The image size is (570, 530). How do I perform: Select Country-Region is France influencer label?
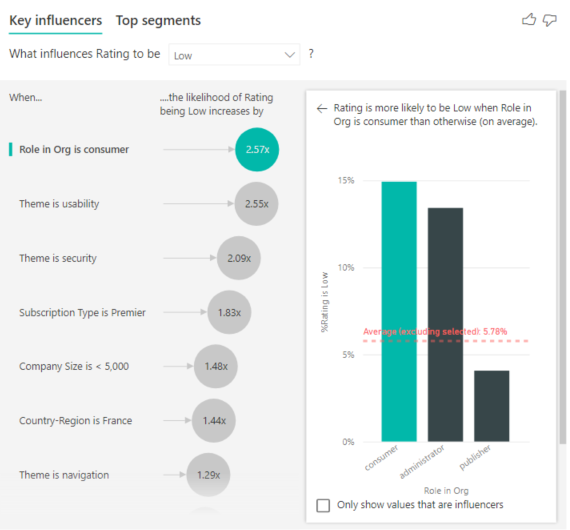point(76,421)
